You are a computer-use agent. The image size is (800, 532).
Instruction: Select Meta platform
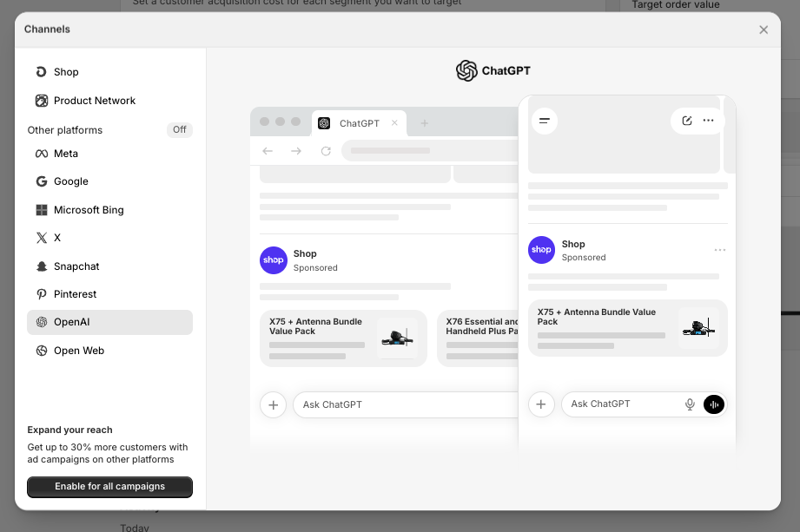point(109,154)
